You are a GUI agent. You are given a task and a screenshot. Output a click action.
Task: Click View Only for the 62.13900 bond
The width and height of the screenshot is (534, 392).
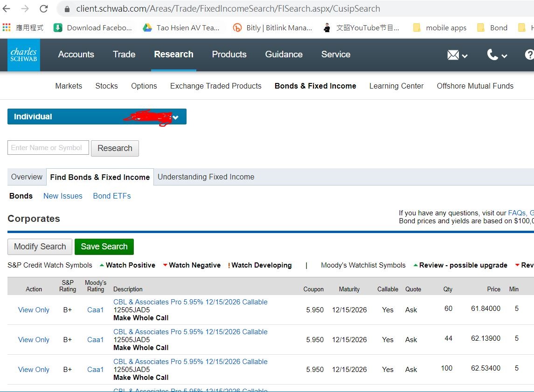click(x=34, y=340)
